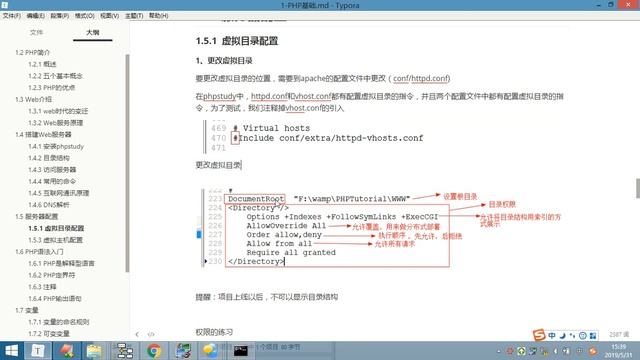Go to outline item 1.4.3 访问服务器
640x360 pixels.
click(x=52, y=169)
